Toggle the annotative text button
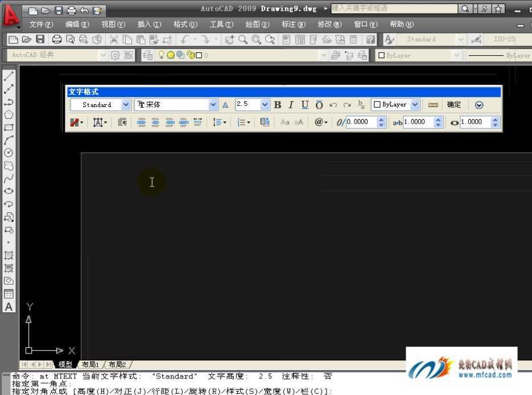 tap(225, 105)
